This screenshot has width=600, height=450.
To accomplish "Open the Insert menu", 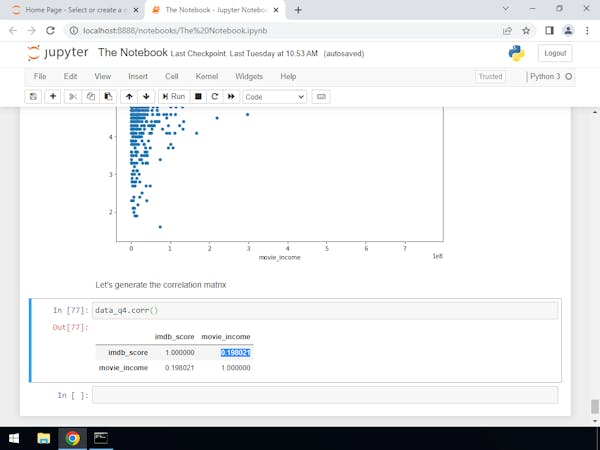I will click(138, 77).
